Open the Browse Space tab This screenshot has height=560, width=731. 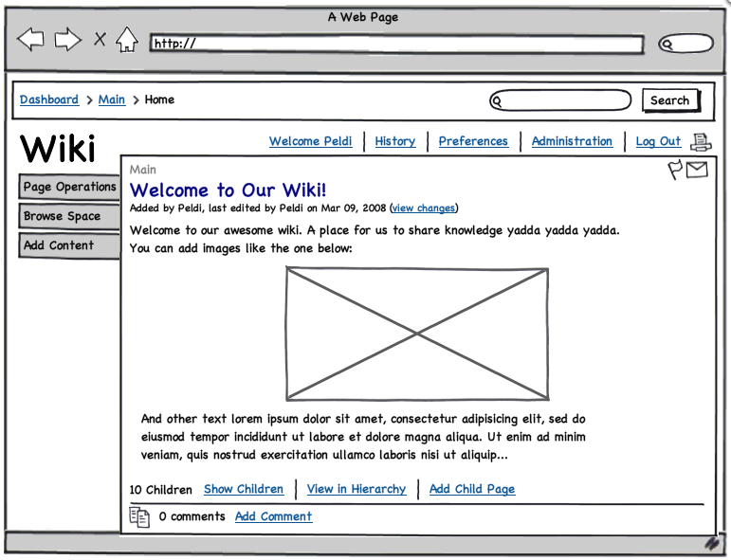[x=69, y=217]
